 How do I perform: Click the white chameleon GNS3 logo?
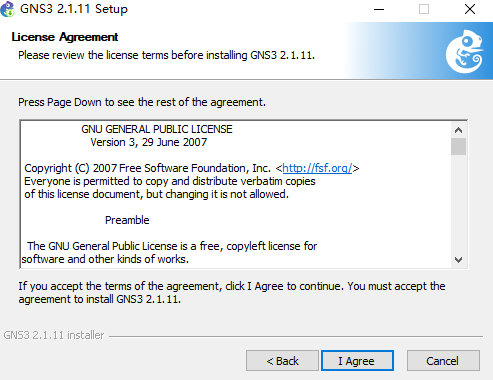[x=465, y=52]
